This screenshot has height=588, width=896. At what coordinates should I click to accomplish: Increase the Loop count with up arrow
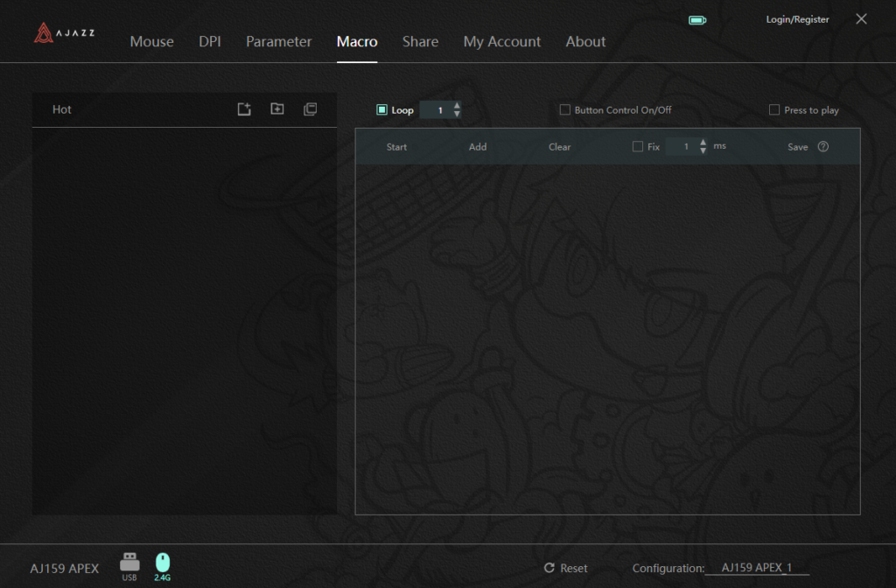[x=457, y=106]
